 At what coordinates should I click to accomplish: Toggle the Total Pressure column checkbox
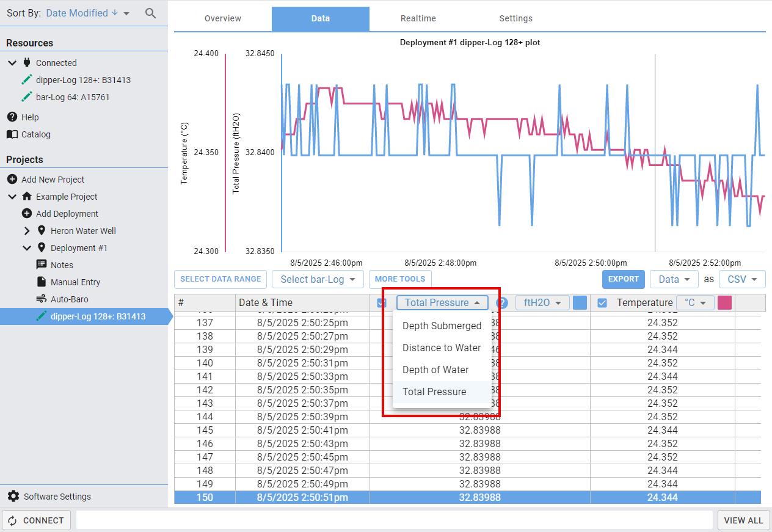[382, 302]
